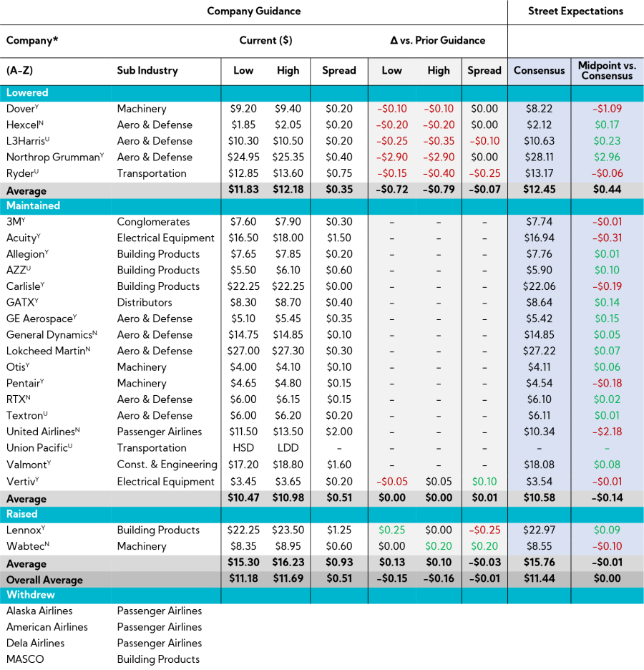This screenshot has width=644, height=670.
Task: Click the "Maintained" section header row
Action: 33,205
